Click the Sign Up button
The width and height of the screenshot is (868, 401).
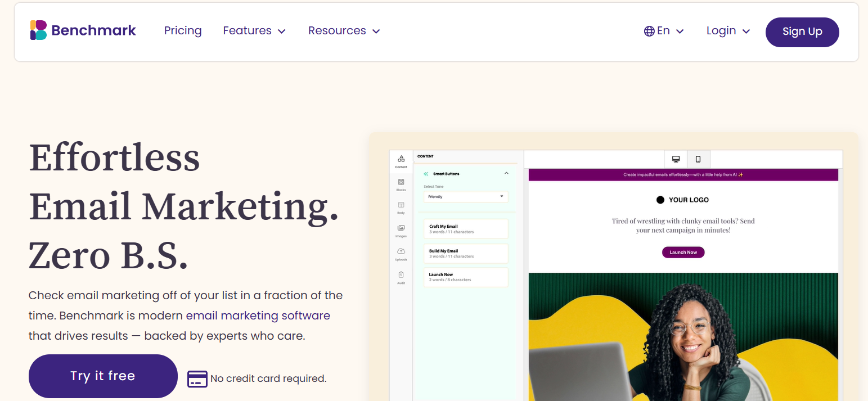tap(802, 32)
